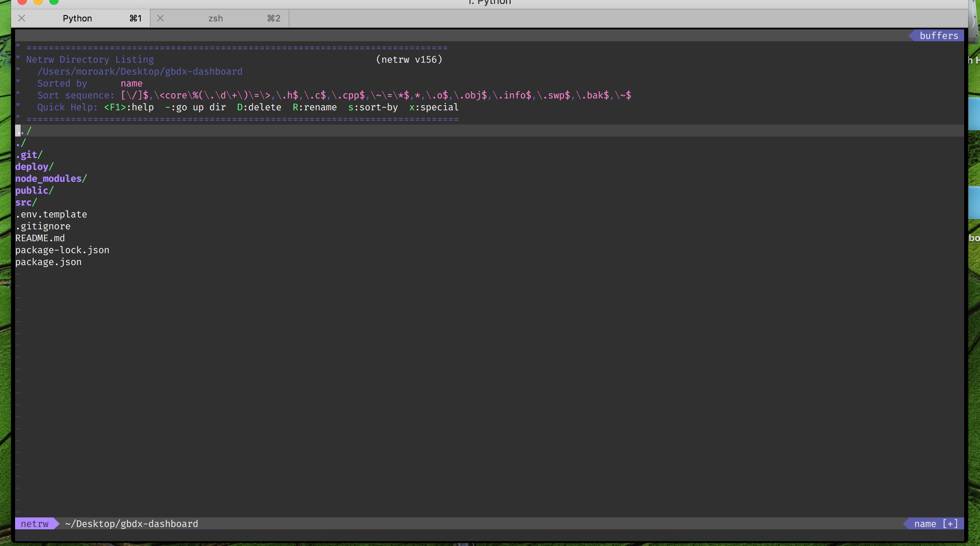This screenshot has height=546, width=980.
Task: Select the .env.template file entry
Action: [51, 214]
